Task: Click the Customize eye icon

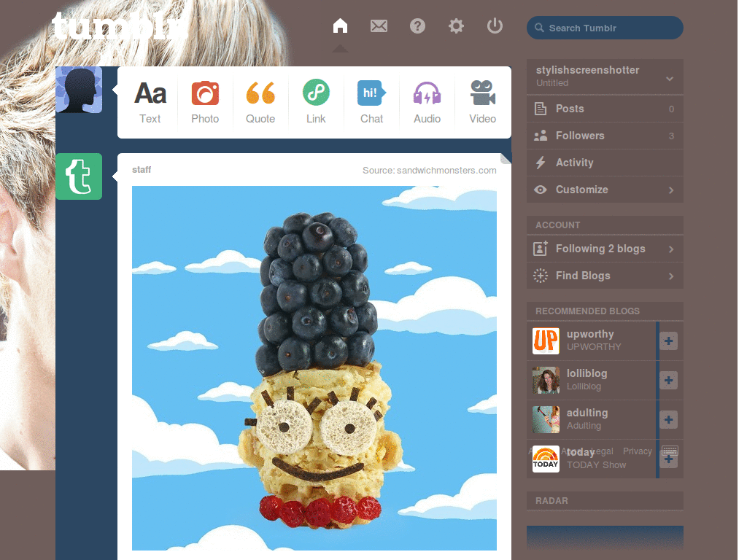Action: point(541,190)
